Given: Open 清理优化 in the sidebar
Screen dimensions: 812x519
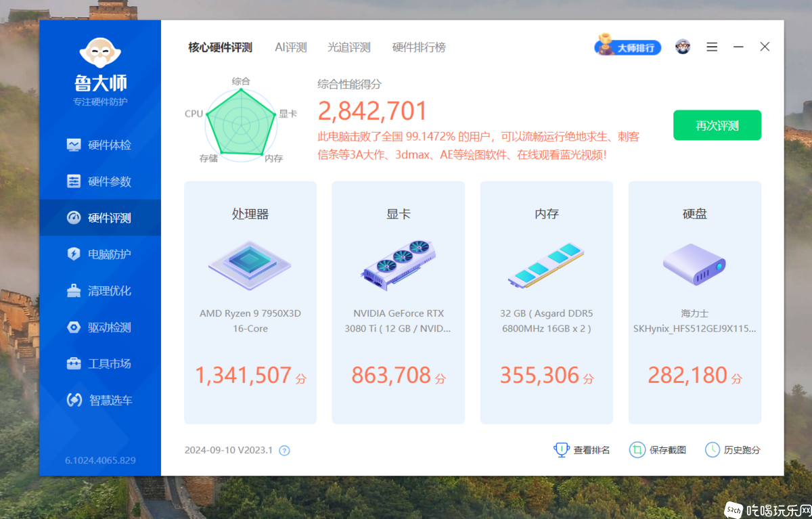Looking at the screenshot, I should [x=100, y=291].
